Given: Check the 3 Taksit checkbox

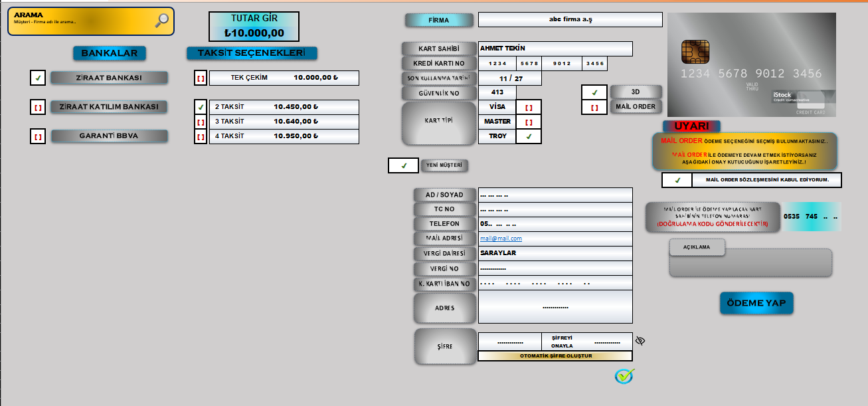Looking at the screenshot, I should click(201, 122).
